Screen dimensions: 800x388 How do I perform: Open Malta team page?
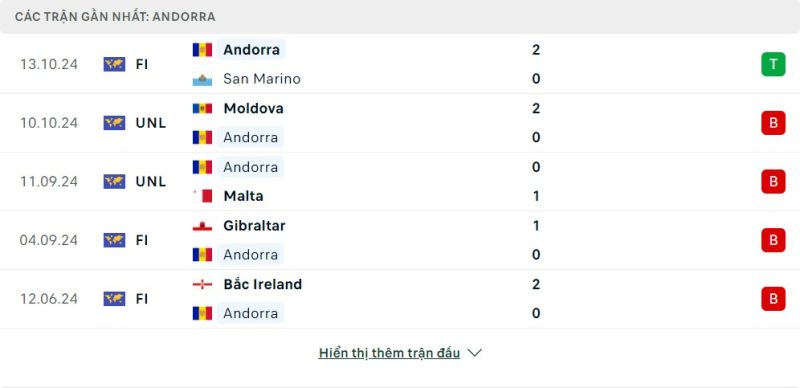pyautogui.click(x=243, y=196)
